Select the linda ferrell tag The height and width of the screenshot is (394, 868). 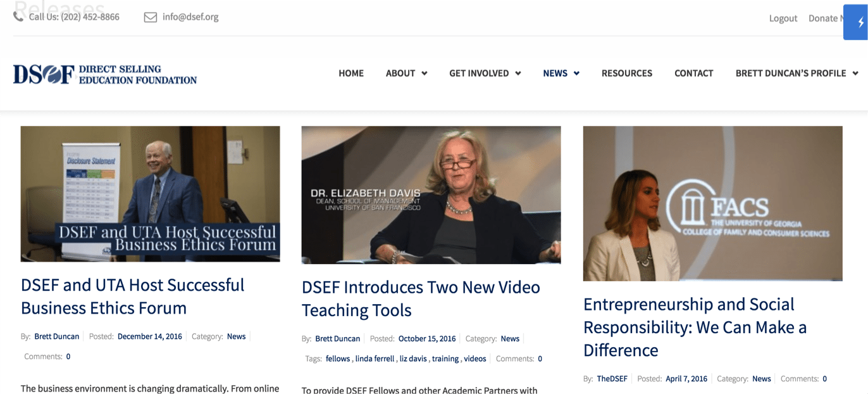click(375, 359)
